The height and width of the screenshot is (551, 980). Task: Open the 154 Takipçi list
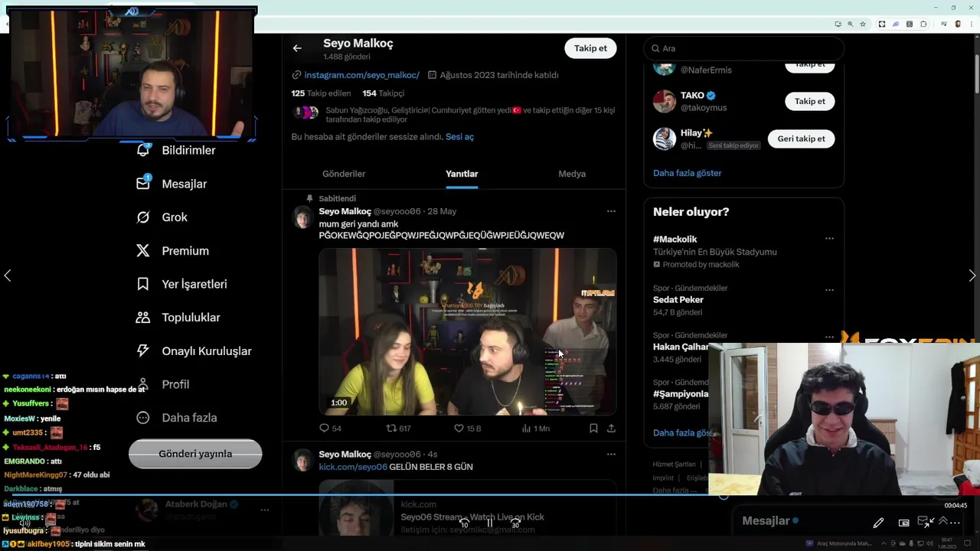pyautogui.click(x=383, y=93)
